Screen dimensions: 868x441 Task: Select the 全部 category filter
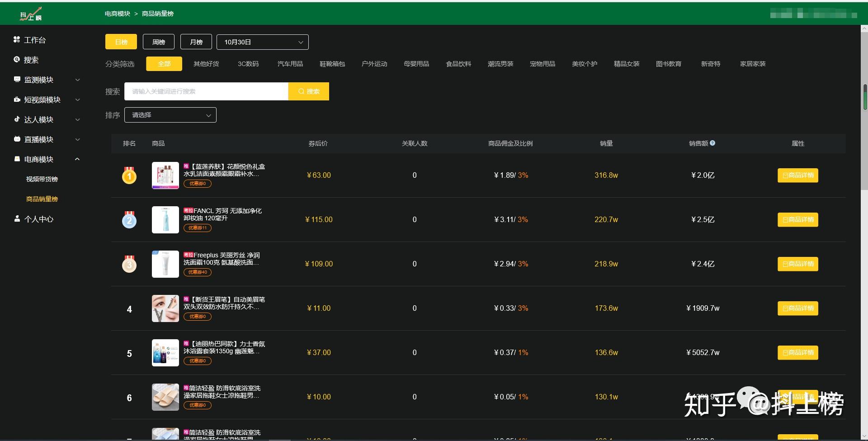pyautogui.click(x=164, y=64)
